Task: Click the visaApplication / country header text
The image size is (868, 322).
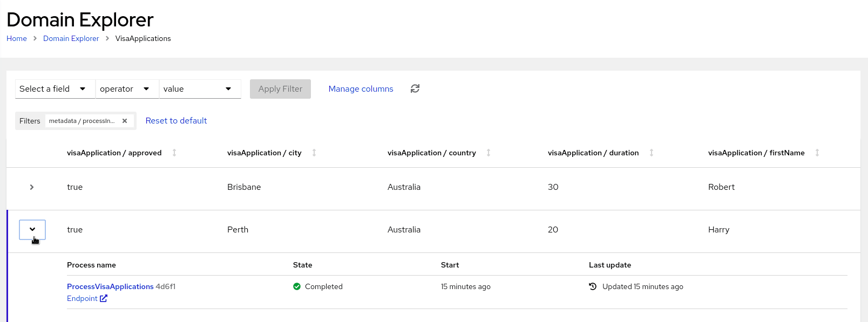Action: pos(432,153)
